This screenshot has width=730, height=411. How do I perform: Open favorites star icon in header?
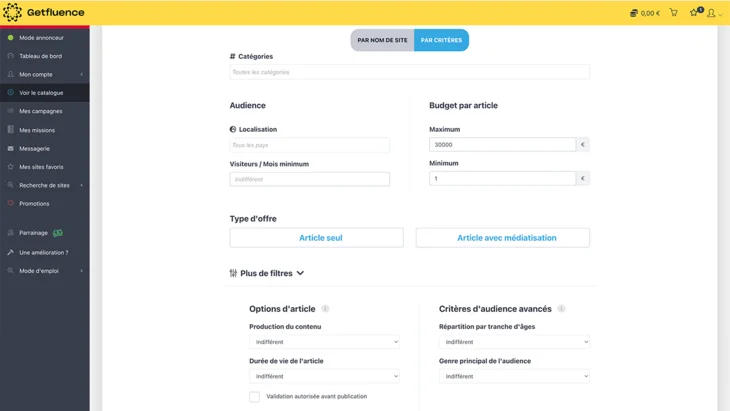(x=694, y=13)
